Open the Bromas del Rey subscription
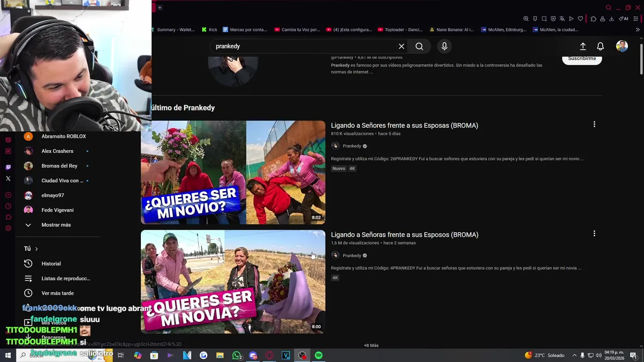Image resolution: width=644 pixels, height=362 pixels. [x=58, y=166]
